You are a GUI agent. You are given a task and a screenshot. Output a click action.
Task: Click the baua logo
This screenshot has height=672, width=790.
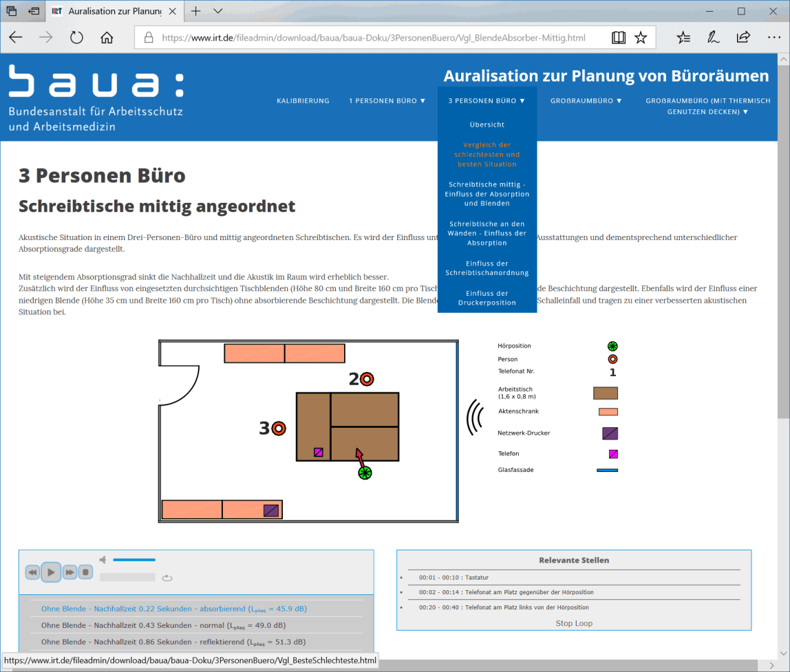pyautogui.click(x=96, y=98)
